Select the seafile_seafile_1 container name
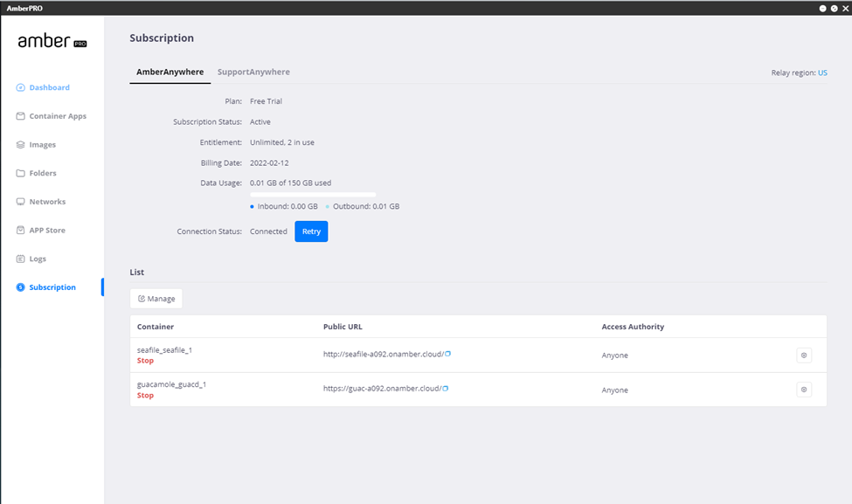The height and width of the screenshot is (504, 852). [164, 350]
